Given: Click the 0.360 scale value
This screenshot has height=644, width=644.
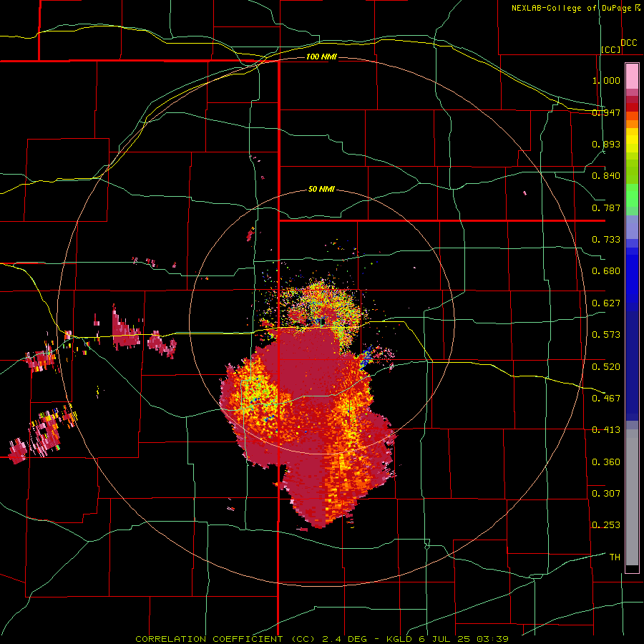Looking at the screenshot, I should (606, 462).
